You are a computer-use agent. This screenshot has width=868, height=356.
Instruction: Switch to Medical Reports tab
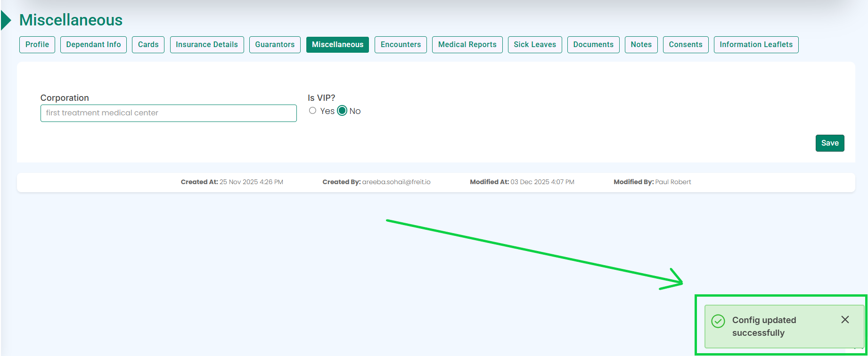[x=467, y=45]
